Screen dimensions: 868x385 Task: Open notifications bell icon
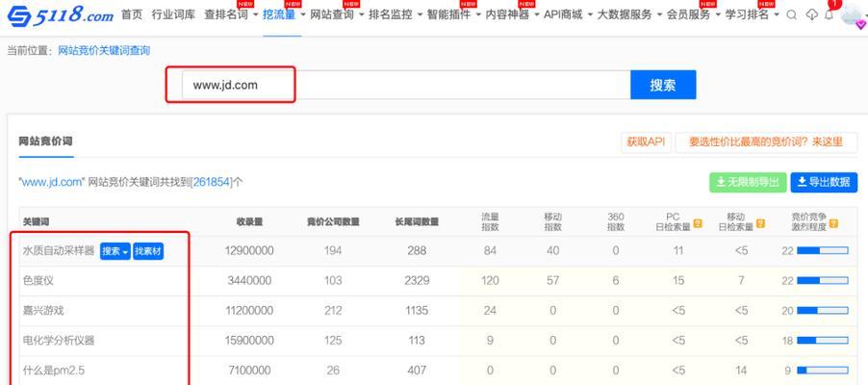click(x=829, y=15)
